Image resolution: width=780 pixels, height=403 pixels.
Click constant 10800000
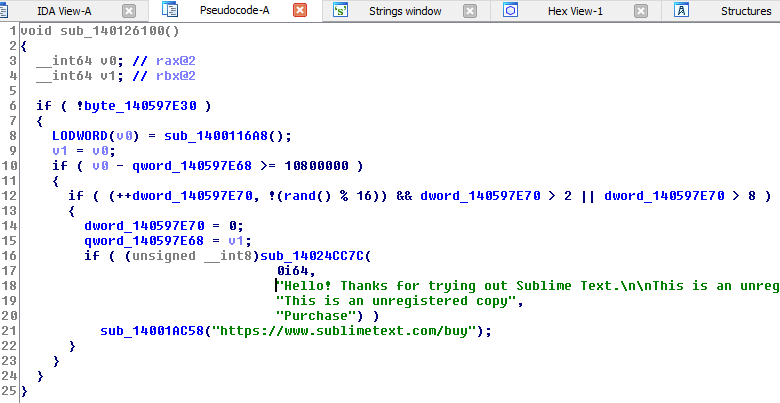tap(316, 166)
